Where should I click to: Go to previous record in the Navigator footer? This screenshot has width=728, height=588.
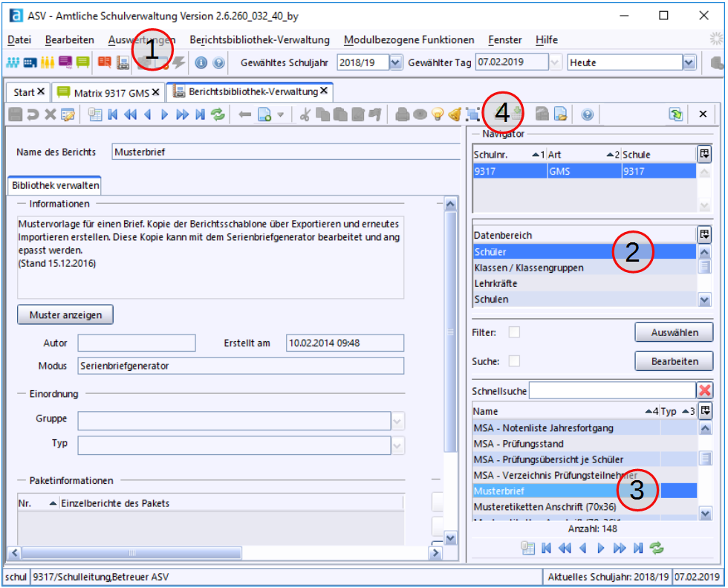tap(582, 549)
